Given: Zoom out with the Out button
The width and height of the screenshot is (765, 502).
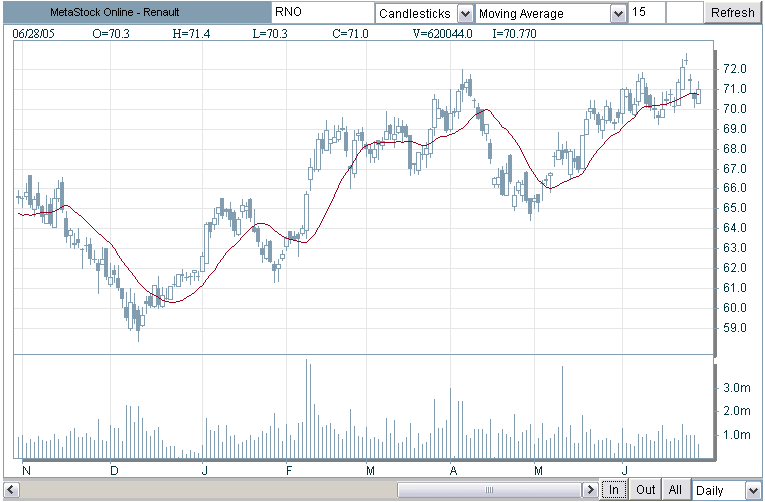Looking at the screenshot, I should [x=645, y=489].
